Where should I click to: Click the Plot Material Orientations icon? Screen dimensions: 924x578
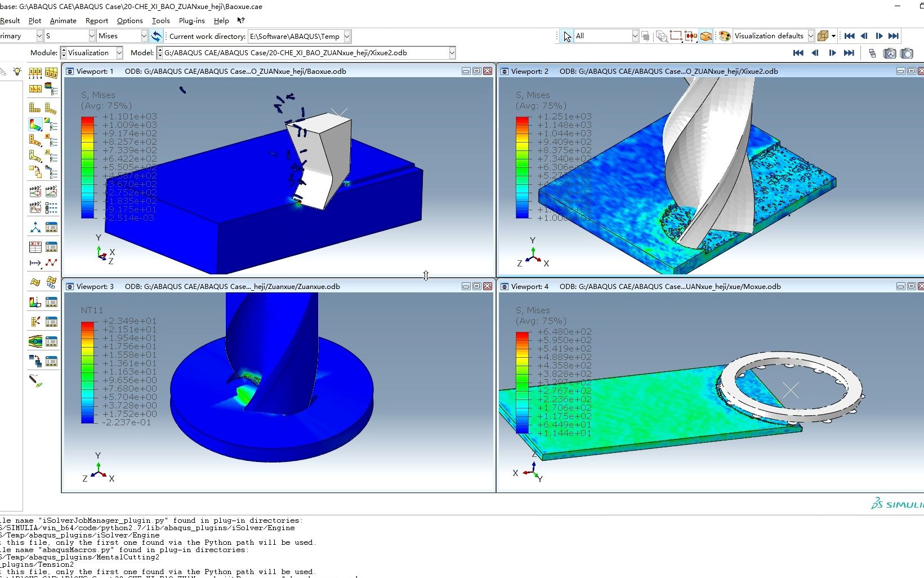click(x=35, y=155)
